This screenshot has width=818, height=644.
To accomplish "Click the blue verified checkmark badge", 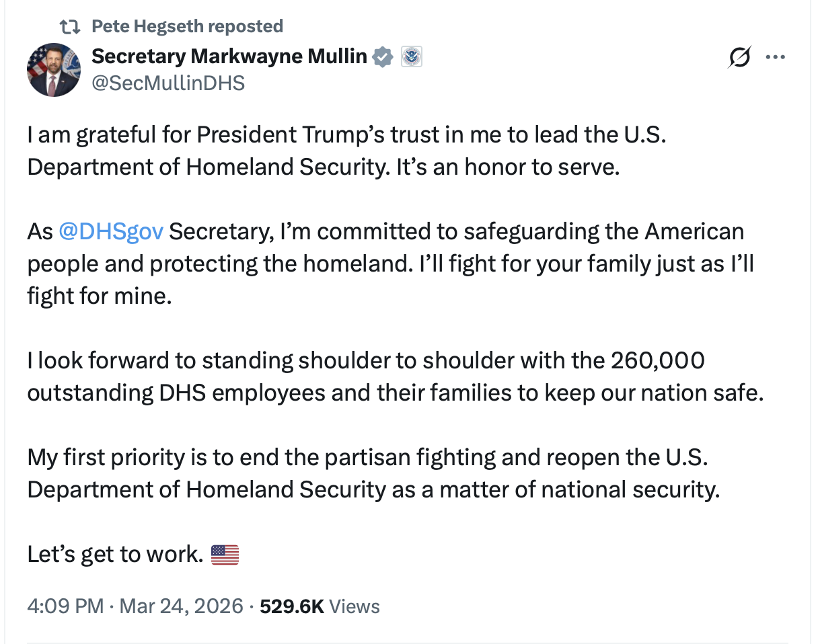I will tap(383, 57).
